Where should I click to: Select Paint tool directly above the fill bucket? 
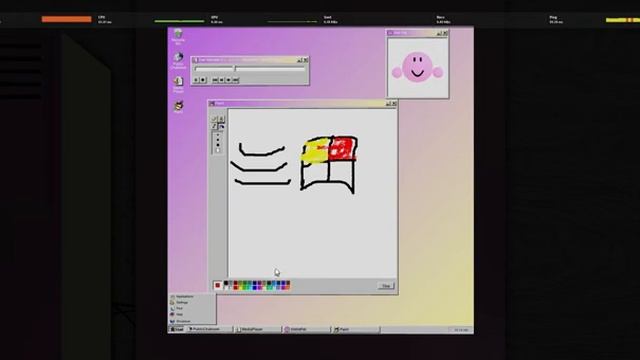point(221,119)
